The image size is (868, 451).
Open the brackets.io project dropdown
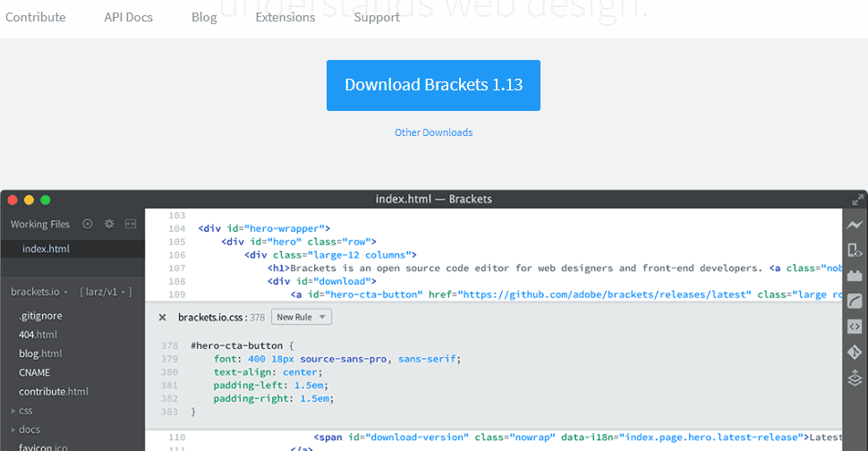pyautogui.click(x=39, y=292)
